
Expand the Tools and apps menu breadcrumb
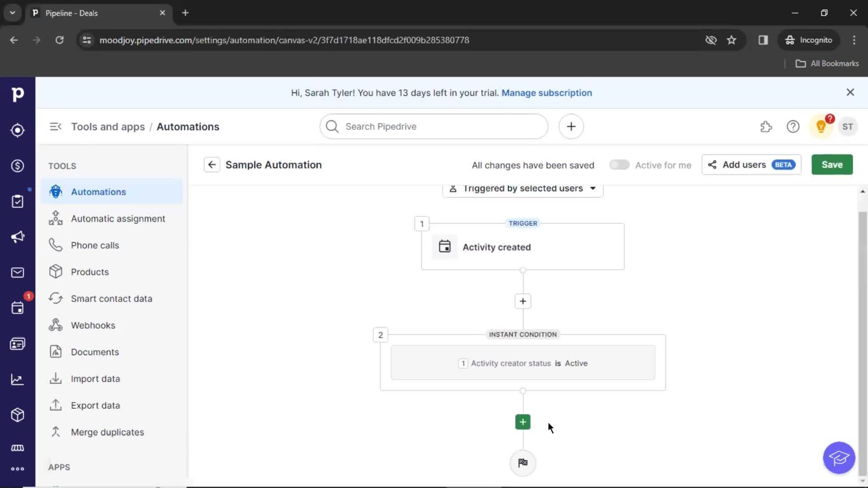pyautogui.click(x=107, y=126)
